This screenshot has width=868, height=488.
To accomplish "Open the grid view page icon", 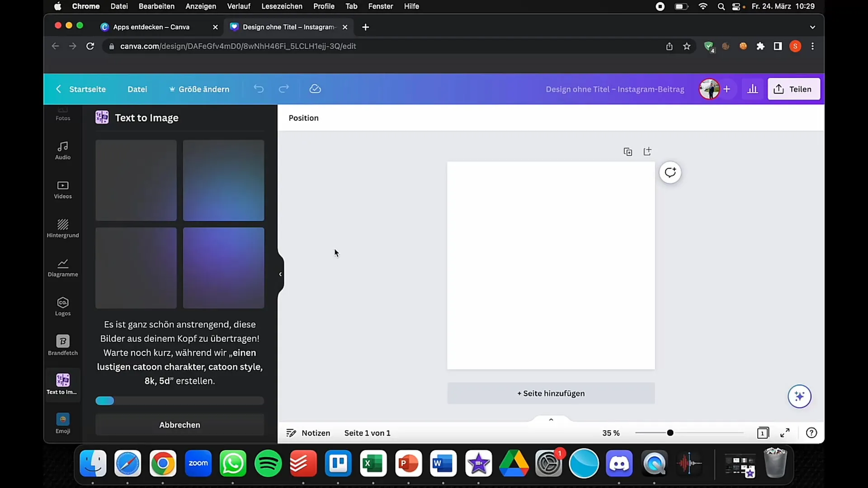I will pyautogui.click(x=763, y=433).
